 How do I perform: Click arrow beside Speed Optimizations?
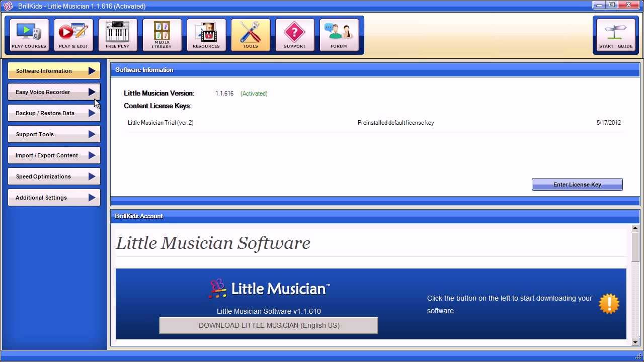pyautogui.click(x=92, y=176)
